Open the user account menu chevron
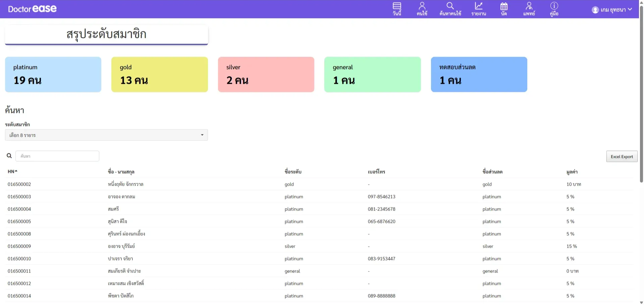 [630, 9]
